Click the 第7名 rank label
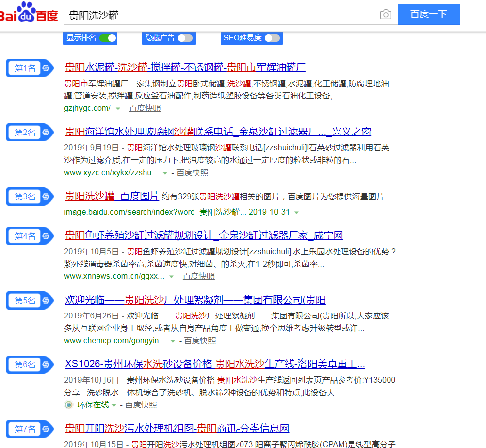This screenshot has width=486, height=448. click(25, 429)
